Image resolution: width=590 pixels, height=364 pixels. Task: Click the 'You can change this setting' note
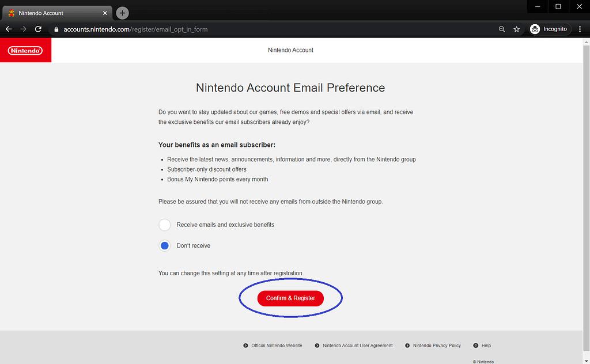pos(231,273)
